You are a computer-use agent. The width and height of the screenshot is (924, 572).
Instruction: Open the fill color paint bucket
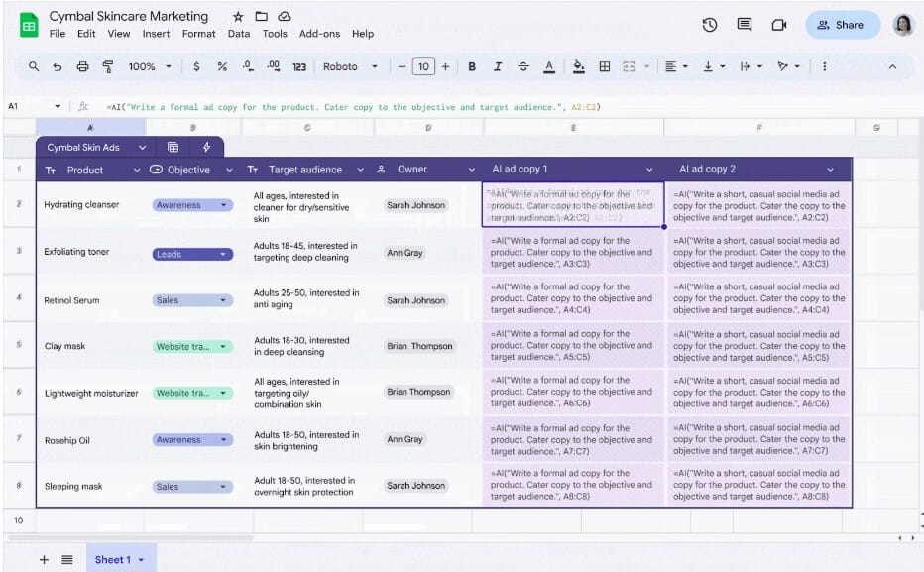pyautogui.click(x=579, y=66)
